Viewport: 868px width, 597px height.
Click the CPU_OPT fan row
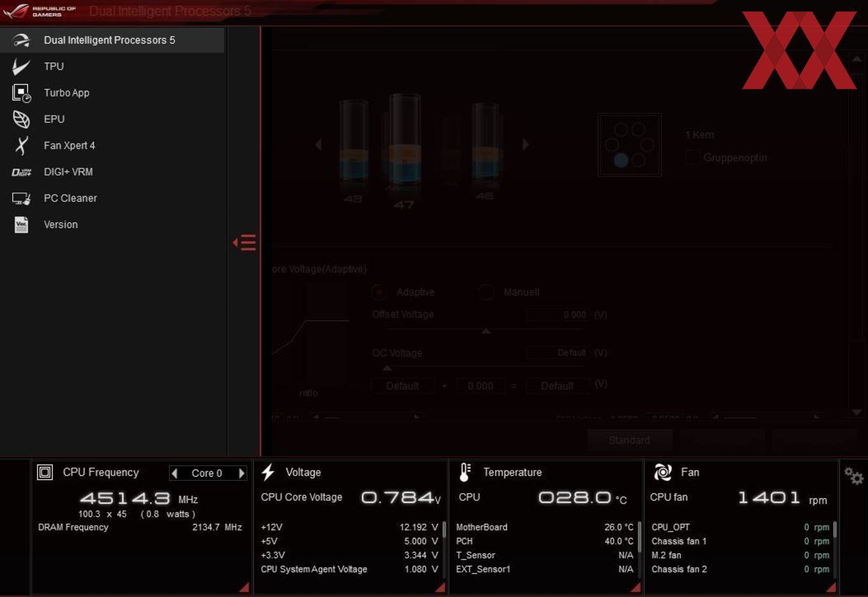tap(740, 527)
